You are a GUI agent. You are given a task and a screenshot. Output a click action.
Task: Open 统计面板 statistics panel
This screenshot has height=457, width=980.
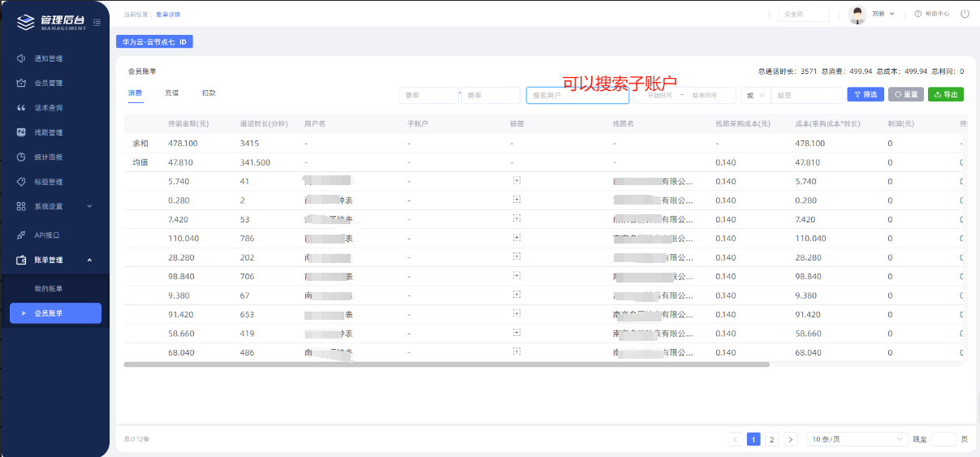[48, 157]
